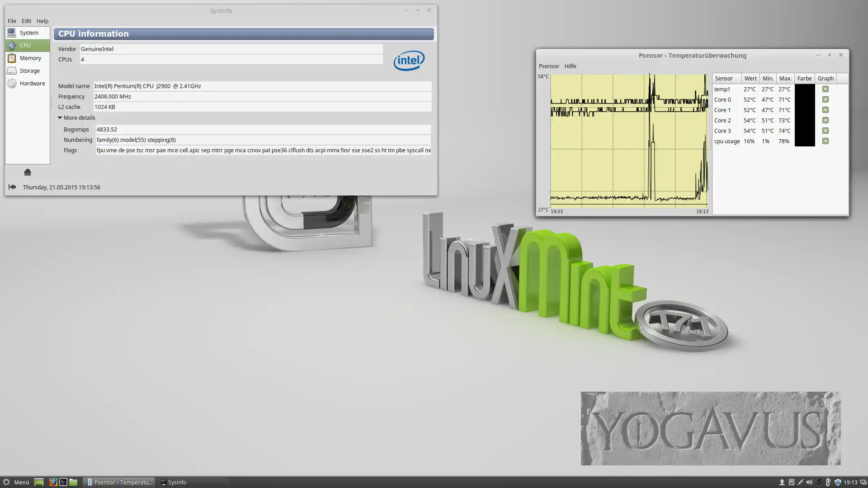Select the System section in Sysinfo sidebar
The width and height of the screenshot is (868, 488).
tap(28, 33)
